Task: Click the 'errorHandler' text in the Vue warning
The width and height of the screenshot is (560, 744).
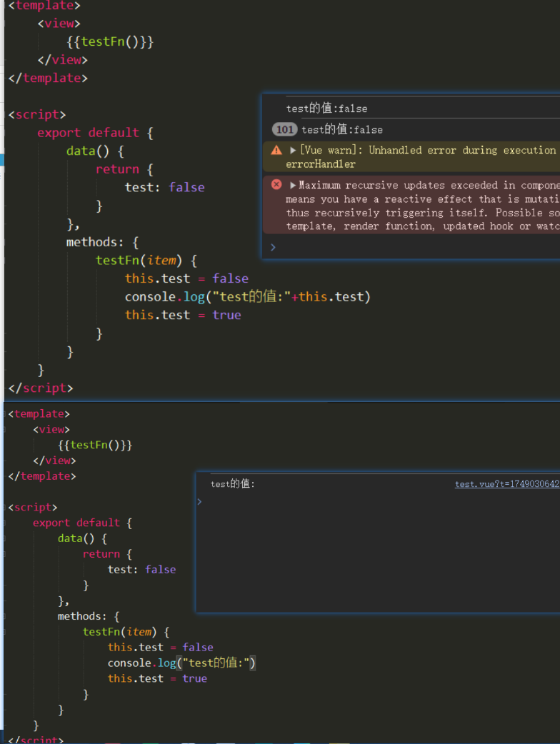Action: 320,164
